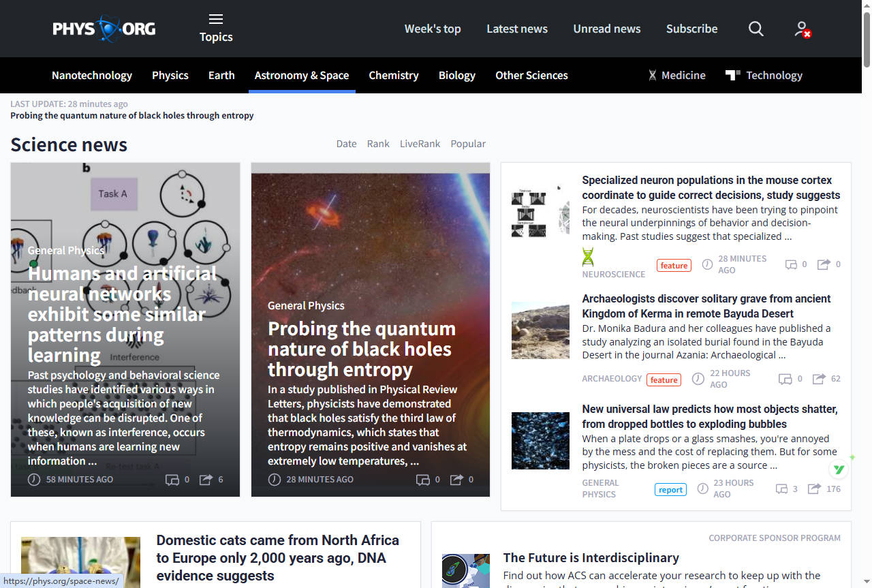Screen dimensions: 872x588
Task: Click the Subscribe link
Action: coord(691,29)
